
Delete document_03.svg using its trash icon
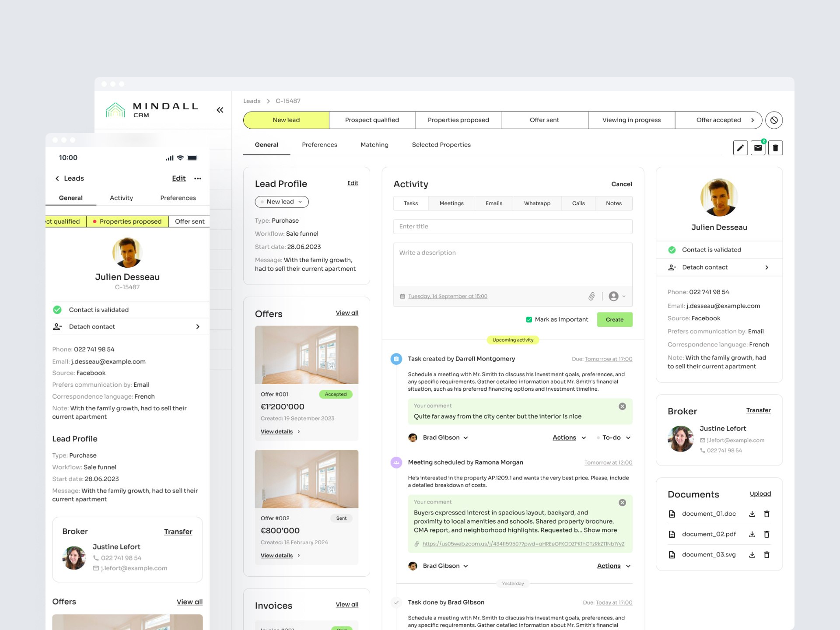coord(766,554)
